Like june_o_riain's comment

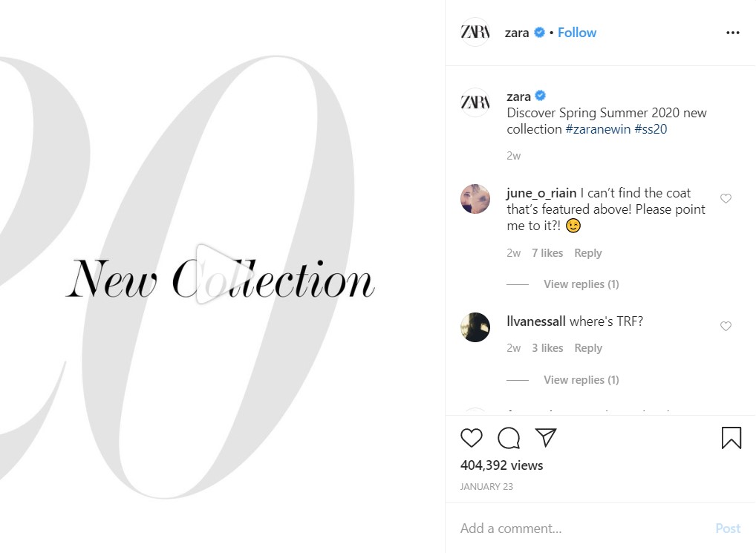(x=726, y=198)
